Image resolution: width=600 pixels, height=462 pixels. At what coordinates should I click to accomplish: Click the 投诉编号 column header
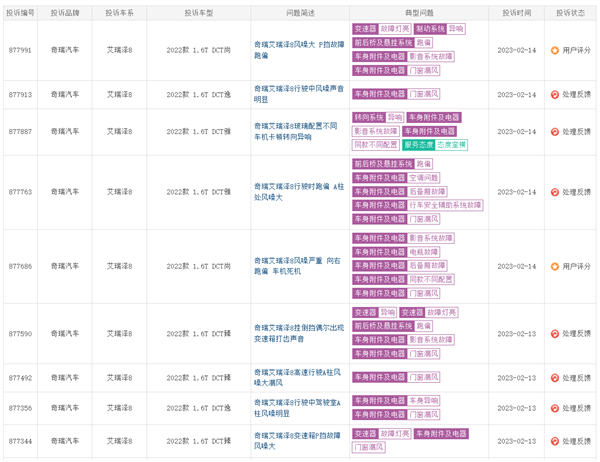click(x=20, y=13)
